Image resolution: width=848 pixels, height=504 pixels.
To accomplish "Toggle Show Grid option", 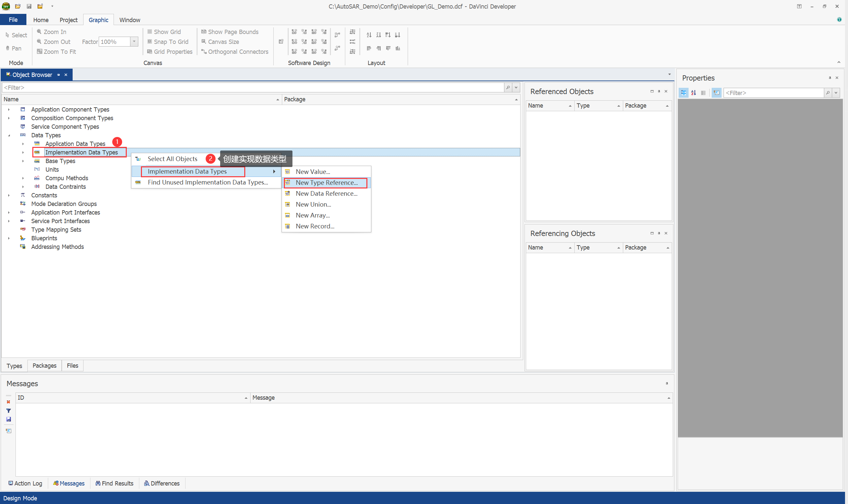I will pyautogui.click(x=164, y=32).
